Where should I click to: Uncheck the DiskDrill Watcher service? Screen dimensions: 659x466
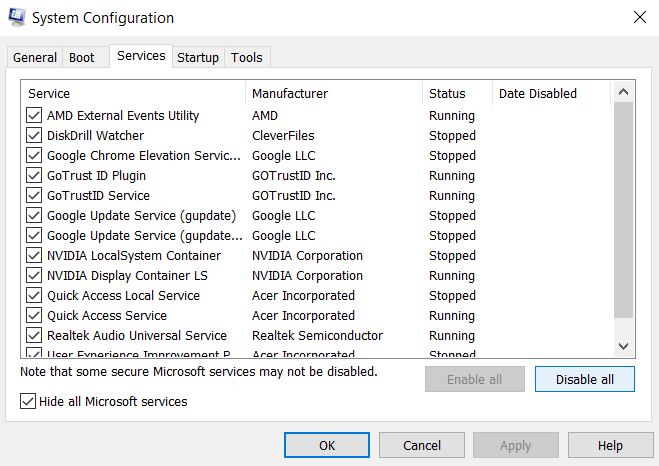pos(34,136)
